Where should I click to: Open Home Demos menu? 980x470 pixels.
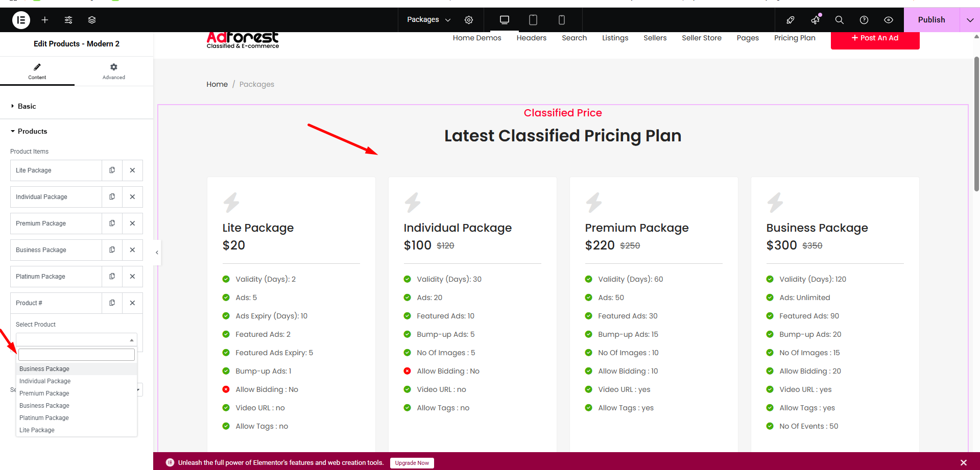(x=477, y=38)
